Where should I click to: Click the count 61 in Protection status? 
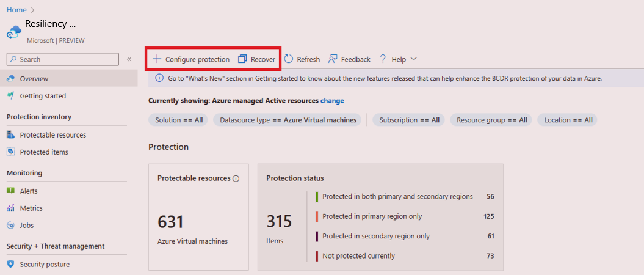[490, 236]
